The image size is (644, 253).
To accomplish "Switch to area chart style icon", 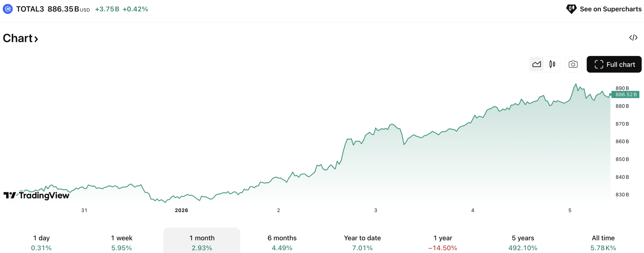I will [x=536, y=64].
